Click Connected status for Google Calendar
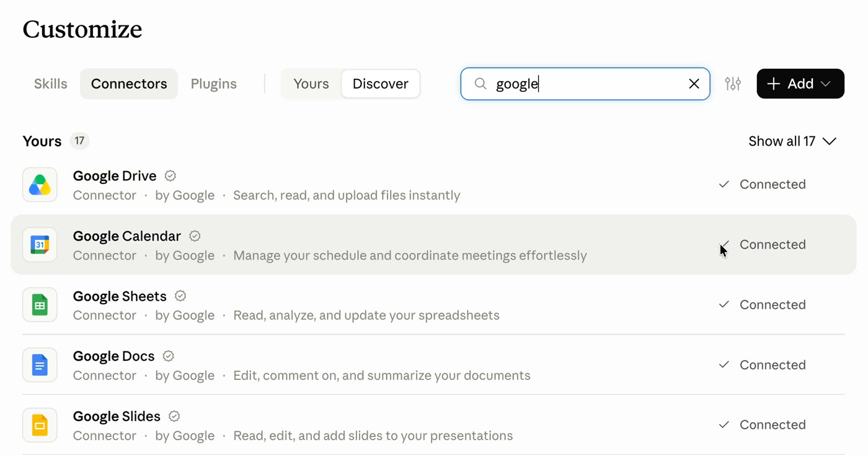868x455 pixels. [x=773, y=244]
